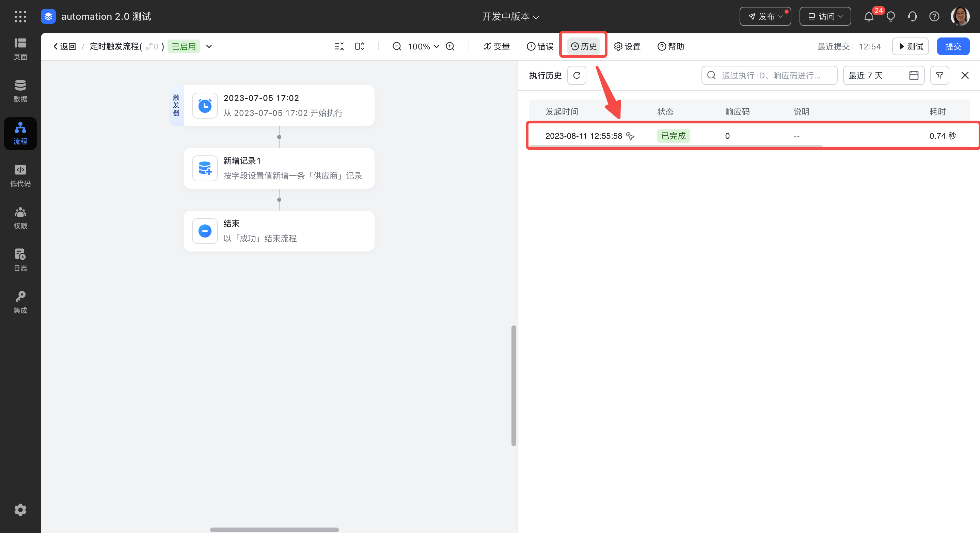This screenshot has height=533, width=980.
Task: Open the 100% zoom level dropdown
Action: [423, 46]
